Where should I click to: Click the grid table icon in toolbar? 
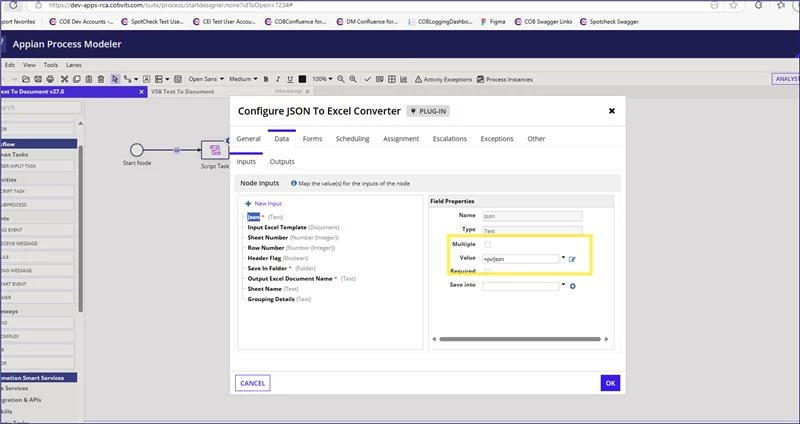[x=392, y=79]
